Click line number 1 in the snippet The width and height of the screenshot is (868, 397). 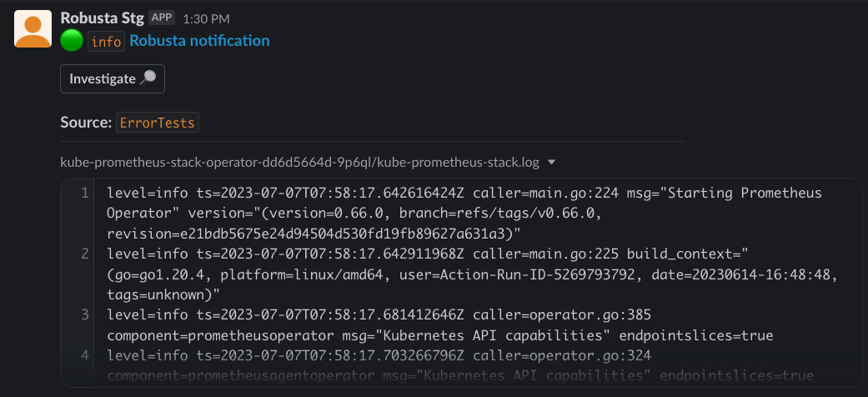(85, 193)
